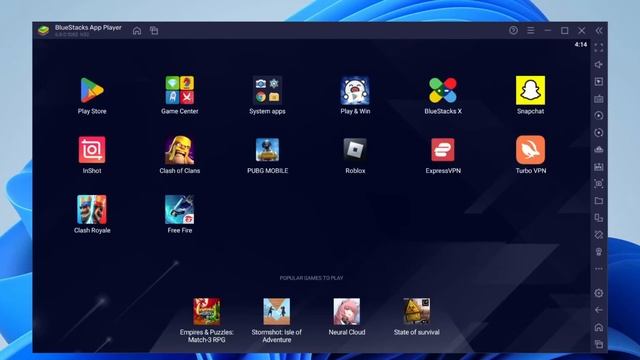Click the sidebar Android home icon
The width and height of the screenshot is (640, 360).
point(599,327)
